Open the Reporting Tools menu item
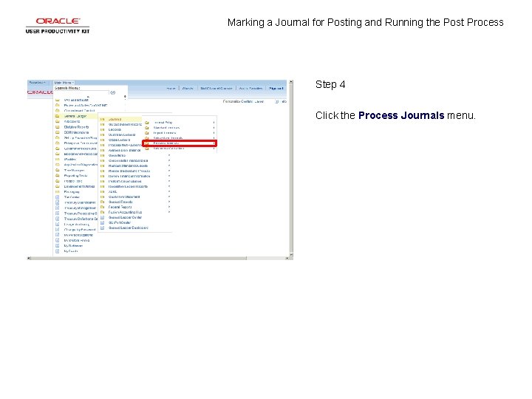 [x=75, y=176]
